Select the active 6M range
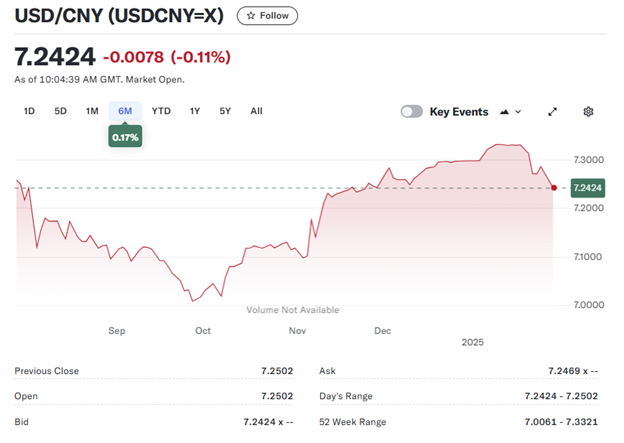The height and width of the screenshot is (443, 624). (x=125, y=111)
